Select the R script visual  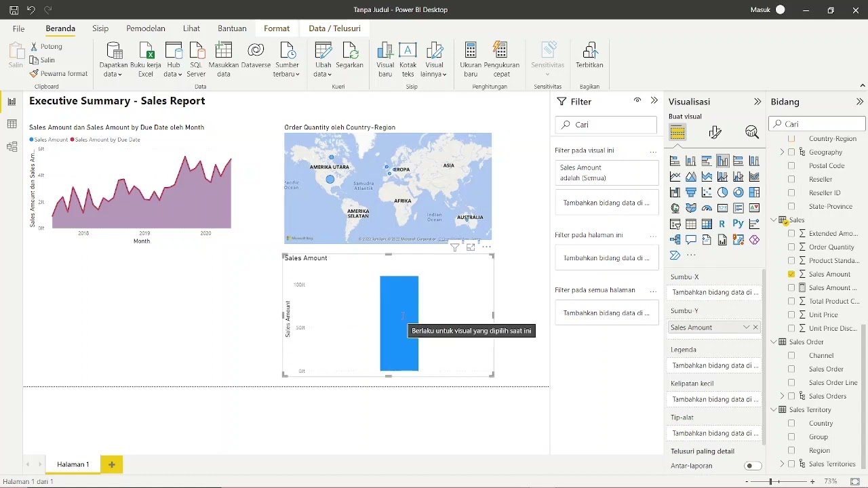[x=722, y=224]
